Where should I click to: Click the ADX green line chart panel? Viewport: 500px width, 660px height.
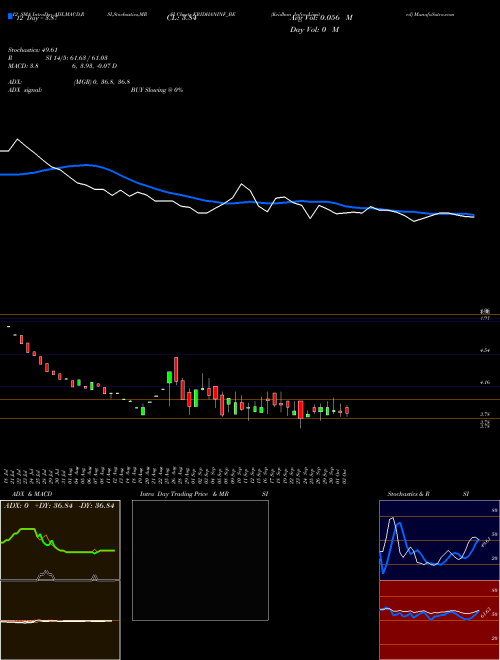[60, 540]
